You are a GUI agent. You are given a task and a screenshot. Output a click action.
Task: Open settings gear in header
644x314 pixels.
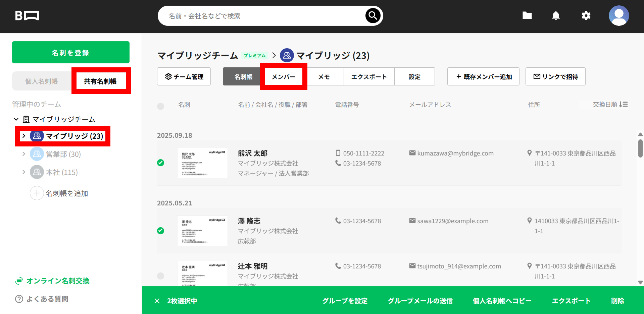586,16
